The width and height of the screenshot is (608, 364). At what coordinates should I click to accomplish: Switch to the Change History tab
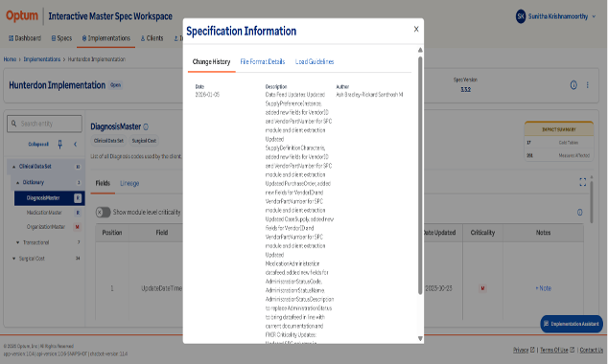tap(211, 62)
